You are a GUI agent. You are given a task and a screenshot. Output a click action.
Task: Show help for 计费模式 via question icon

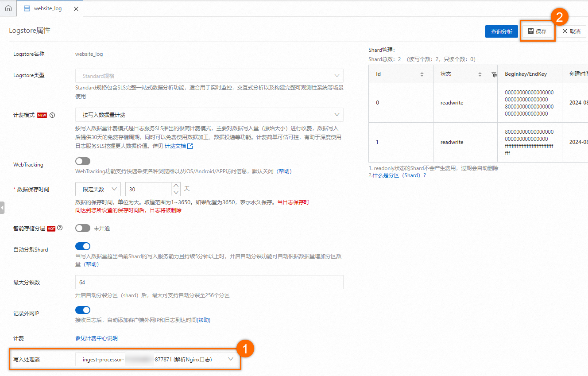52,115
